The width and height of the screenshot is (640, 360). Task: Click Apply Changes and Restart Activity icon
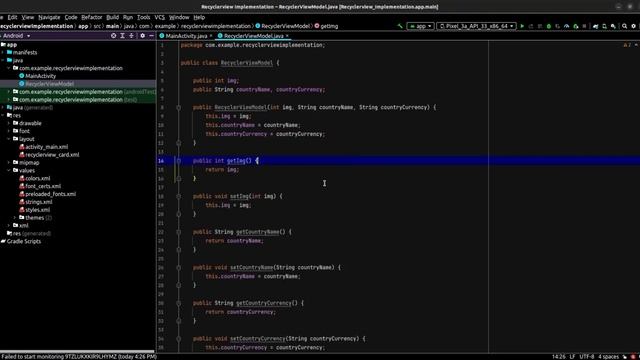point(531,26)
